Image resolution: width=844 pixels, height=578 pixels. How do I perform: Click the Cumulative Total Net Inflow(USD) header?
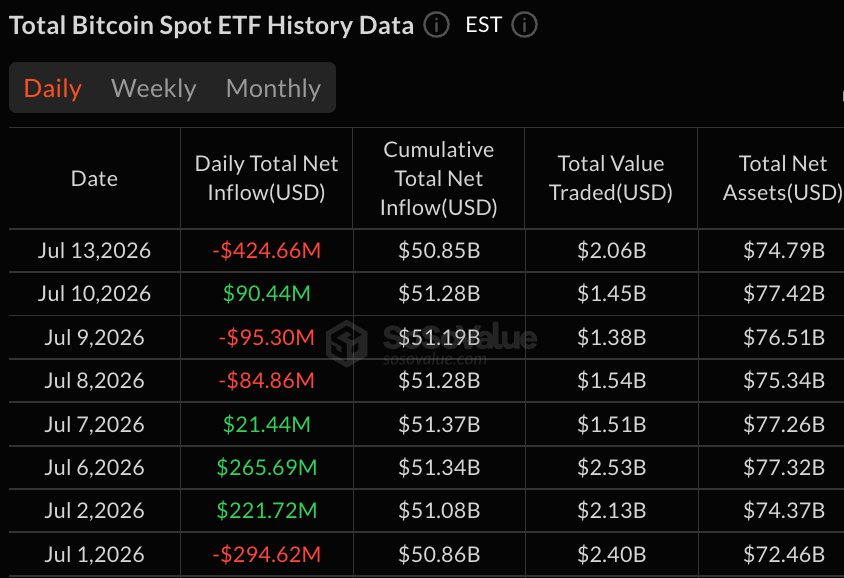tap(439, 178)
